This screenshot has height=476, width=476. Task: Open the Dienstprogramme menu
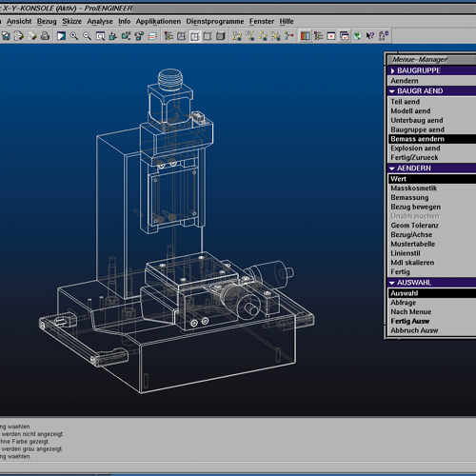215,21
